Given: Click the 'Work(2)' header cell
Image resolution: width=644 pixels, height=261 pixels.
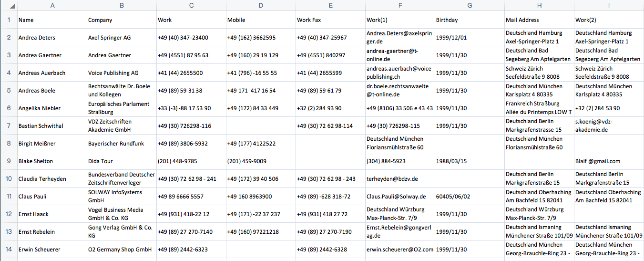Looking at the screenshot, I should [x=609, y=20].
